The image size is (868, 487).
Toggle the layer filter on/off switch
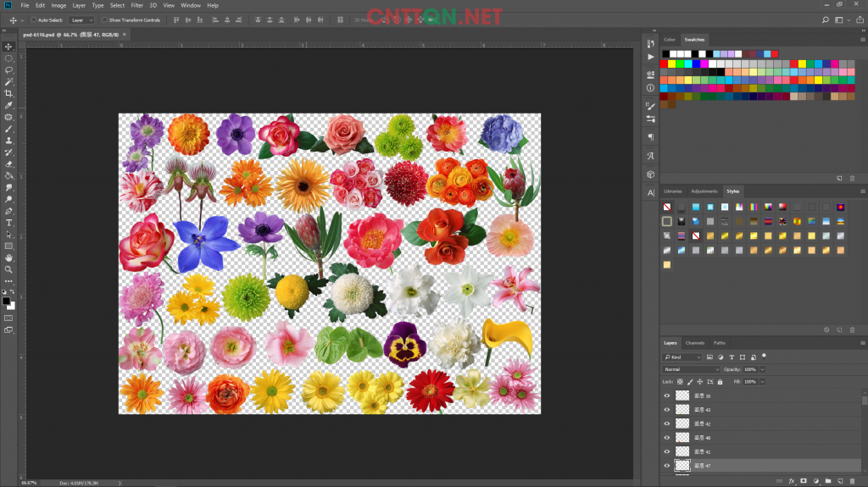(x=764, y=356)
